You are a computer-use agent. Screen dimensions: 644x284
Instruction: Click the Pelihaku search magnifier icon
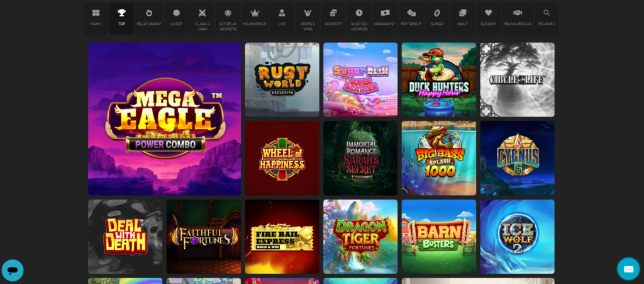[x=547, y=18]
